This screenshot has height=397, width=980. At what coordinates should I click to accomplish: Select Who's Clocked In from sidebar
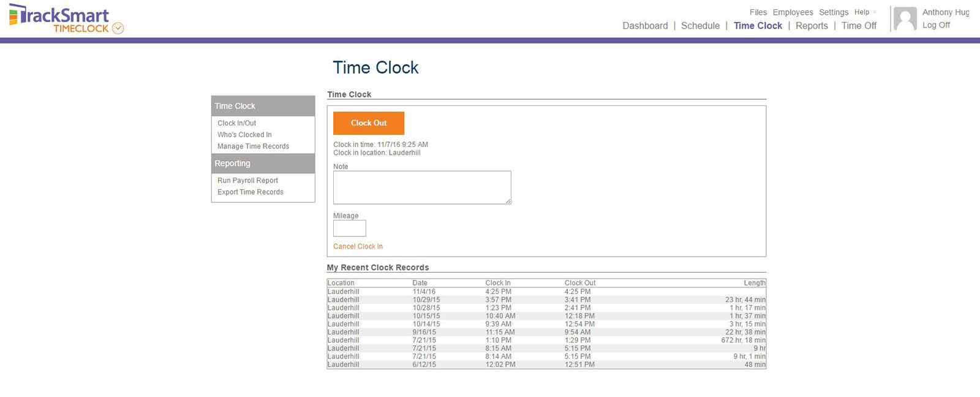[244, 135]
